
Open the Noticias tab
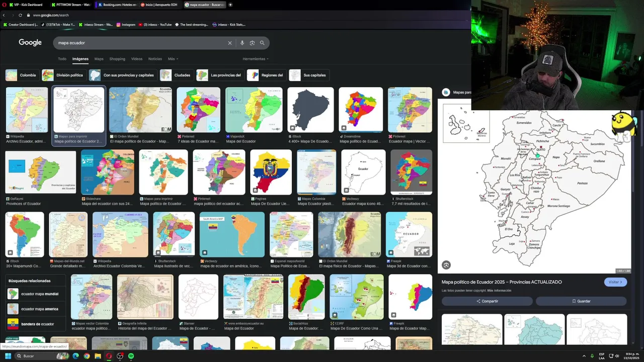tap(155, 59)
